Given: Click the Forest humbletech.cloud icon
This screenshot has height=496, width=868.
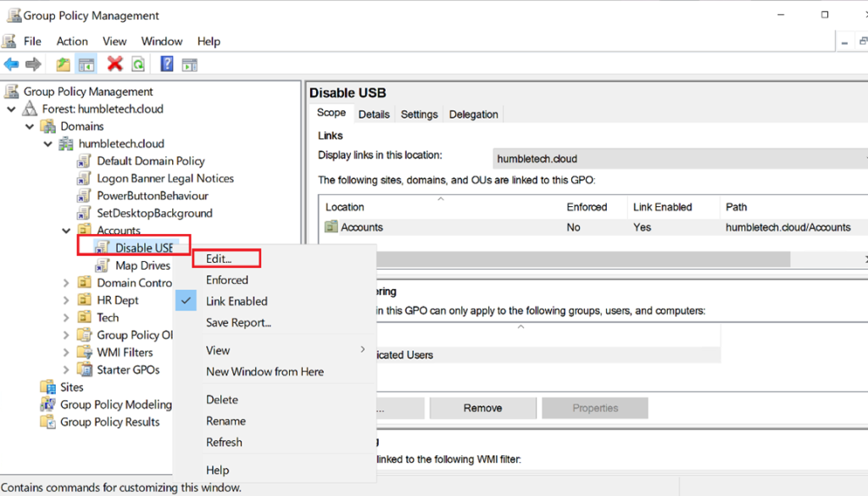Looking at the screenshot, I should (x=30, y=109).
